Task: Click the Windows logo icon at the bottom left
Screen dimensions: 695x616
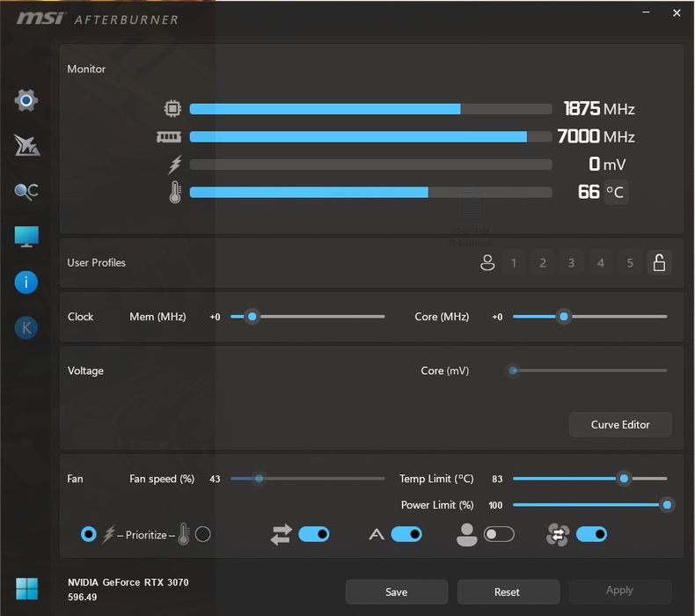Action: (26, 589)
